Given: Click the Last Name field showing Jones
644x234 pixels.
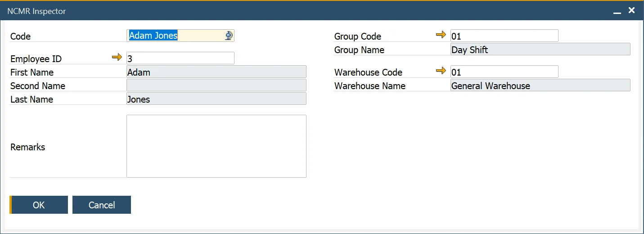Looking at the screenshot, I should click(x=216, y=99).
